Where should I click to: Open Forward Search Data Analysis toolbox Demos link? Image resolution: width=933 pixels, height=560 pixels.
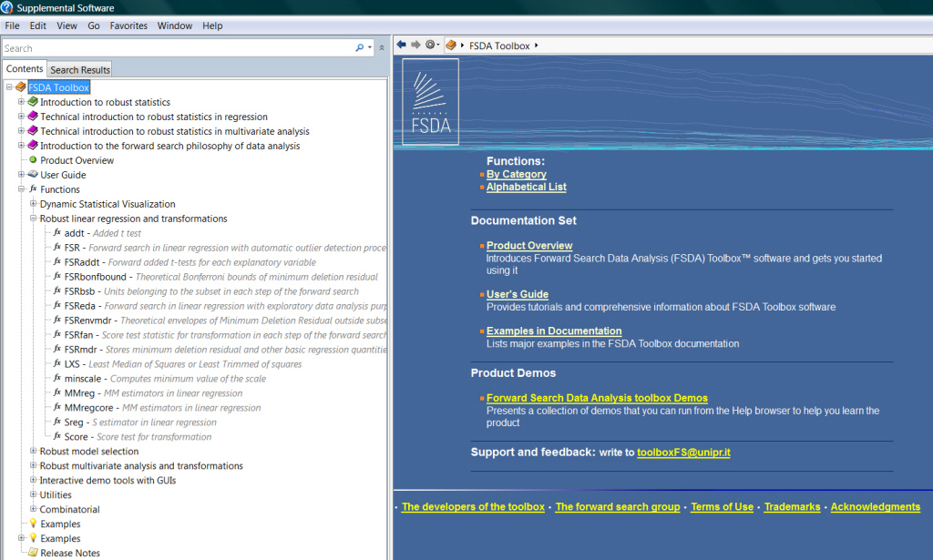coord(597,398)
